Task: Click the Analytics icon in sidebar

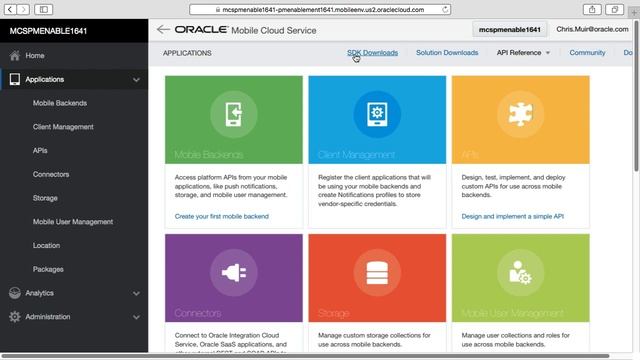Action: coord(15,293)
